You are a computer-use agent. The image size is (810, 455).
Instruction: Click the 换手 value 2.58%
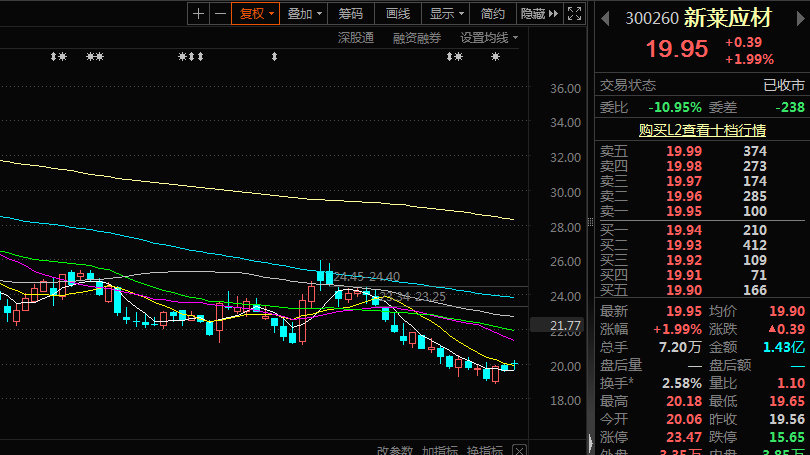[682, 383]
